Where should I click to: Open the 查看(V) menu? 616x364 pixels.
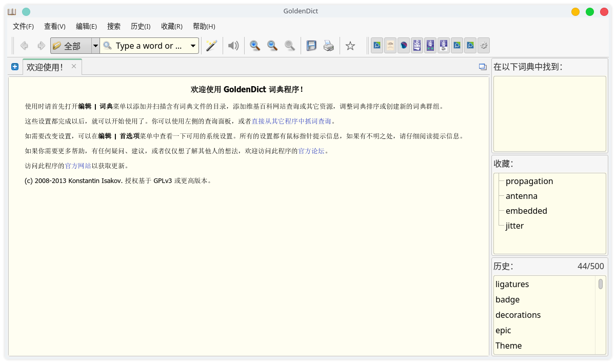point(55,26)
